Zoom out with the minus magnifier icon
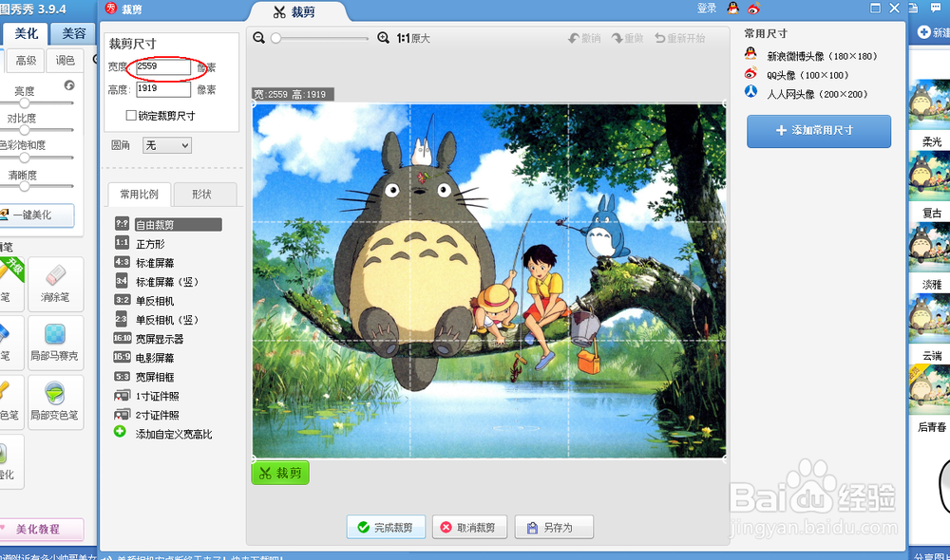Screen dimensions: 950x560 [258, 38]
